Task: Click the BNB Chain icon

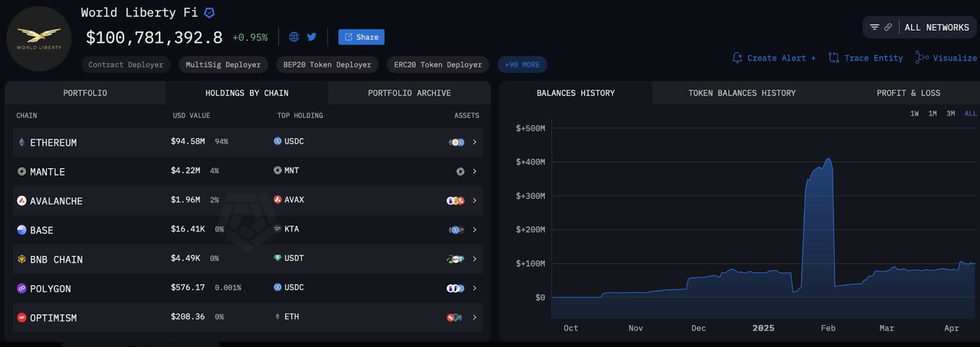Action: tap(21, 259)
